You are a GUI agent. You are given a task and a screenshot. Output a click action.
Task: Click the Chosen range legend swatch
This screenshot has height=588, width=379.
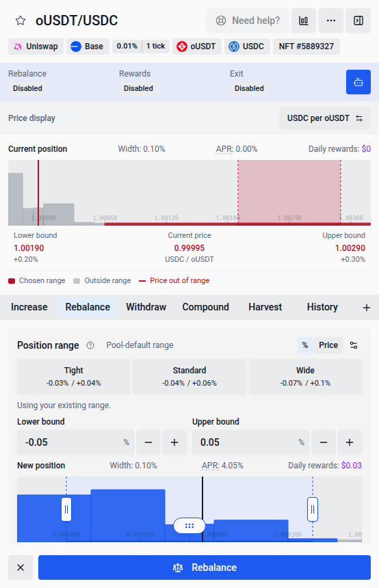pyautogui.click(x=12, y=281)
